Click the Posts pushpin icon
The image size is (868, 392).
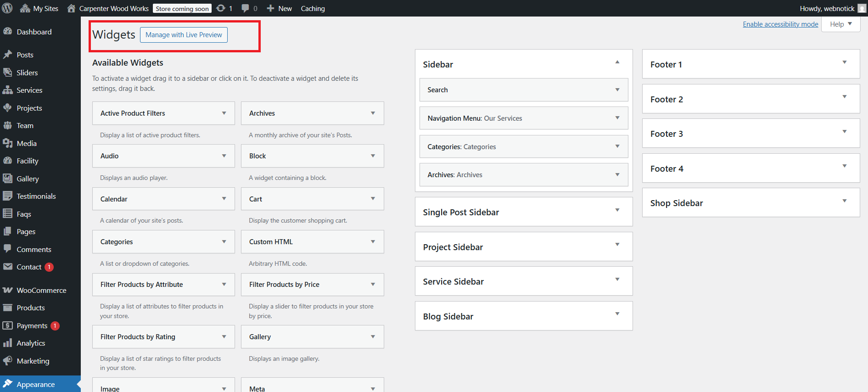(7, 55)
